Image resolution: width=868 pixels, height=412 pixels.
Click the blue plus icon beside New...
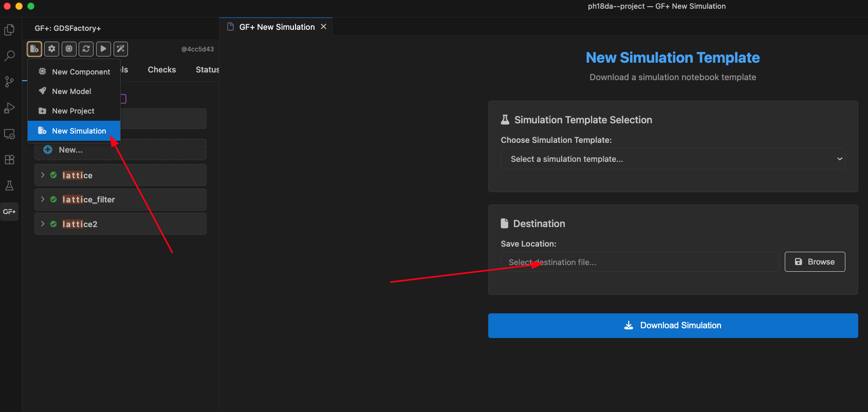[48, 149]
